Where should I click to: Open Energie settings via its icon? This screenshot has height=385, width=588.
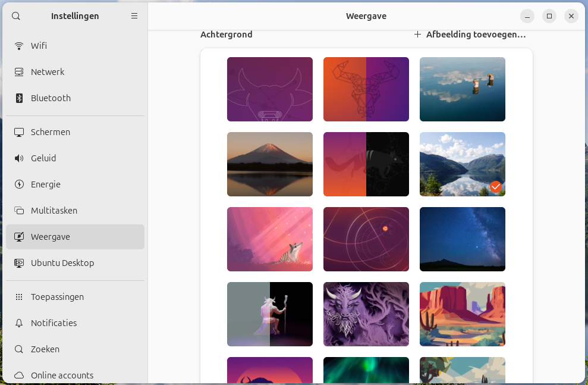point(19,184)
